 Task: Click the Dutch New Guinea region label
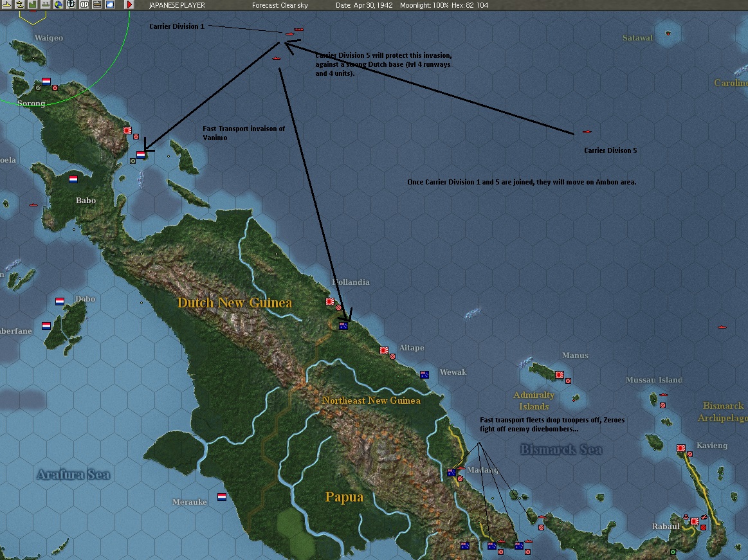click(x=234, y=302)
